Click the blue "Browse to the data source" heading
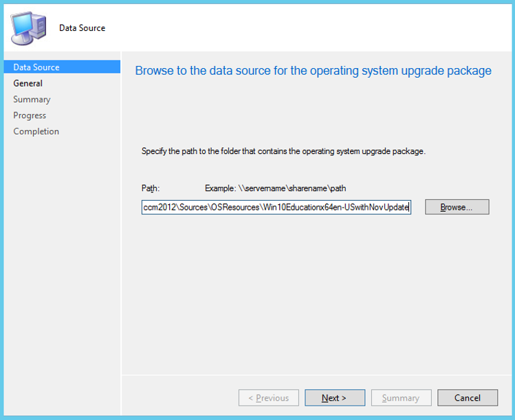 point(313,71)
